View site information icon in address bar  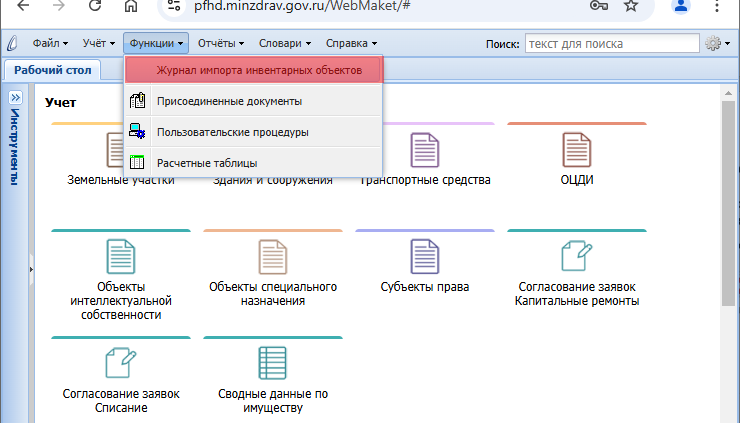[x=174, y=6]
